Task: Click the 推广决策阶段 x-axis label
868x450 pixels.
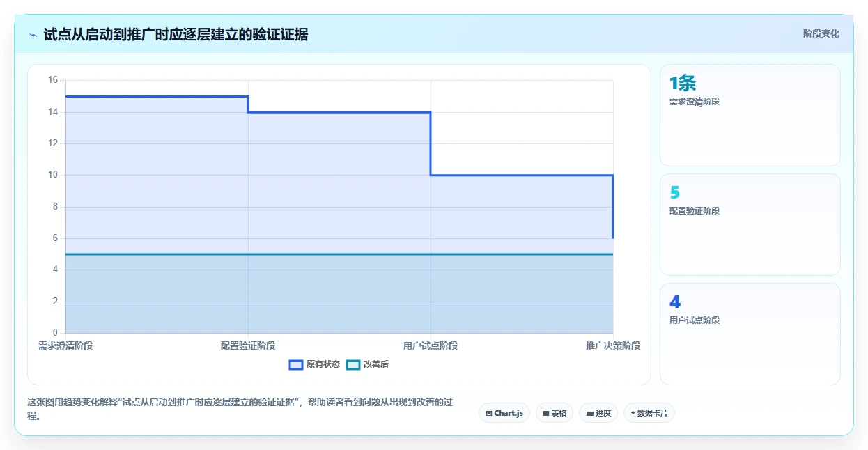Action: [x=613, y=346]
